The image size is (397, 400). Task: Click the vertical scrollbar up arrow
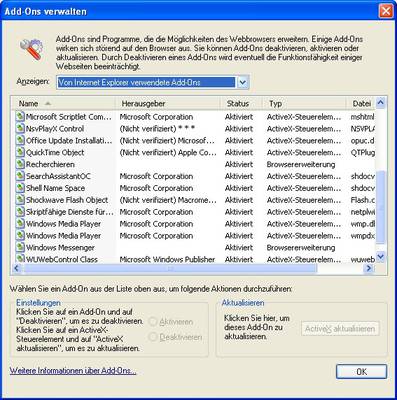click(x=380, y=103)
